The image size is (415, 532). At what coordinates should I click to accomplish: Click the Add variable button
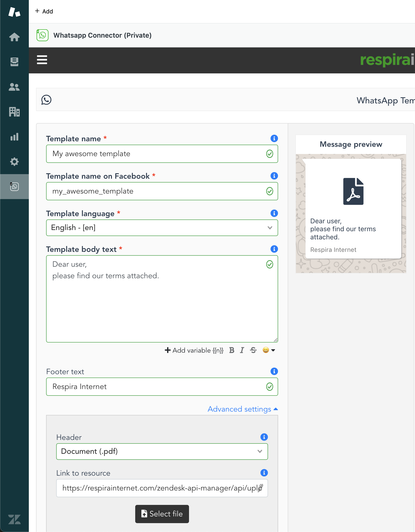[x=194, y=350]
